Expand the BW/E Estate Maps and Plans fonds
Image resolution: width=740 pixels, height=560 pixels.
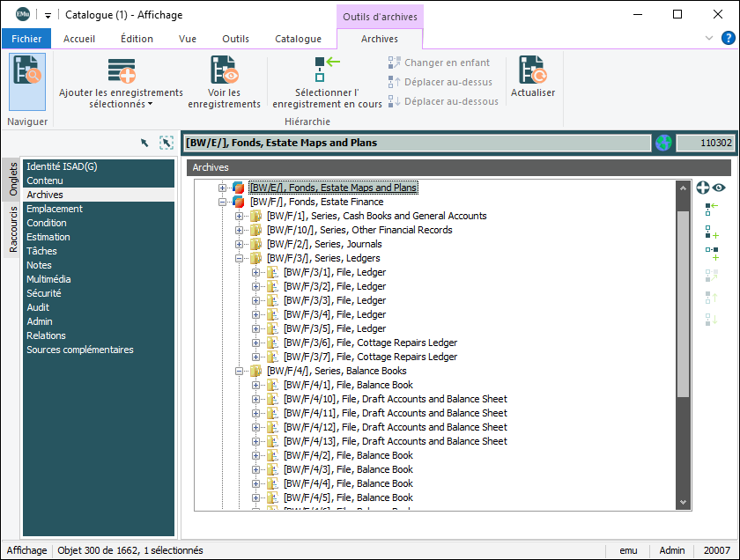tap(223, 188)
